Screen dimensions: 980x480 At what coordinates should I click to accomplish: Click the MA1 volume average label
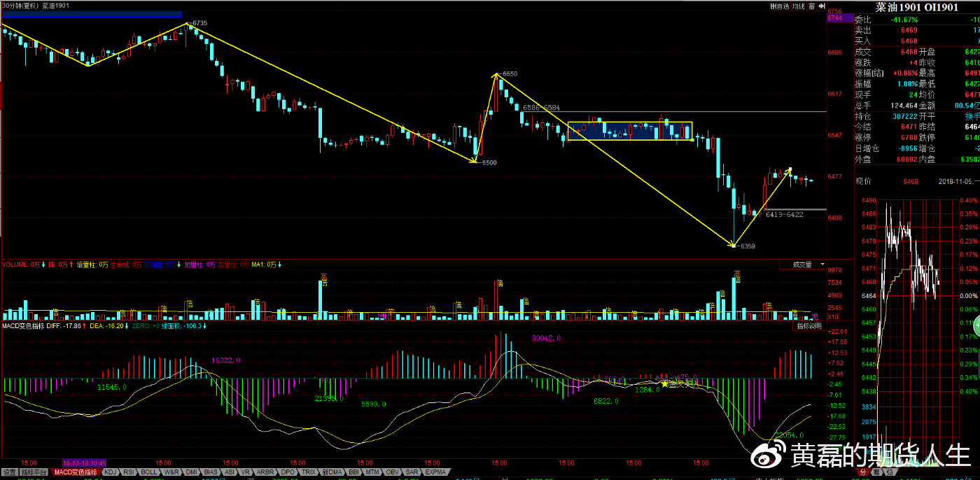[264, 264]
